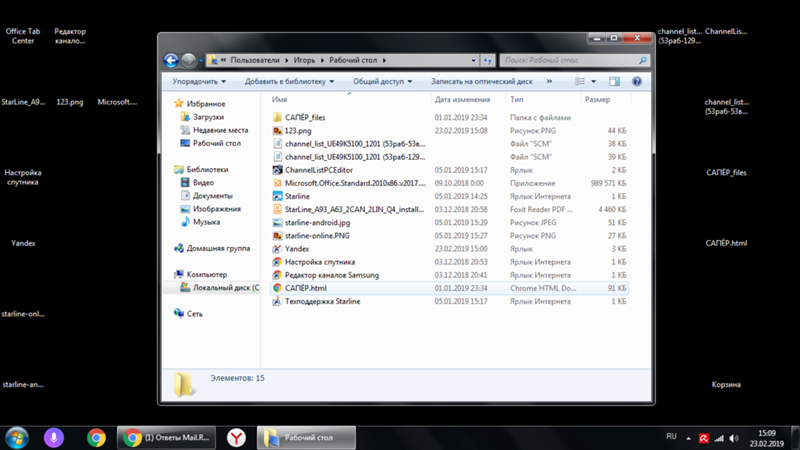Click Записать на оптический диск
800x450 pixels.
point(482,82)
